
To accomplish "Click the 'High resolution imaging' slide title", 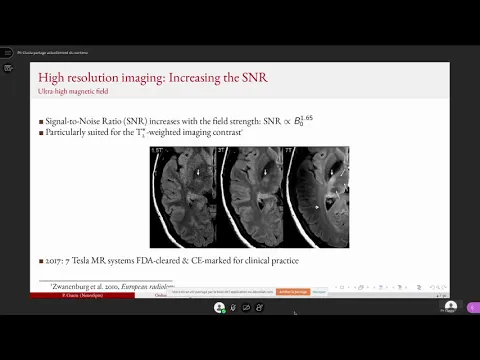I will (x=153, y=77).
